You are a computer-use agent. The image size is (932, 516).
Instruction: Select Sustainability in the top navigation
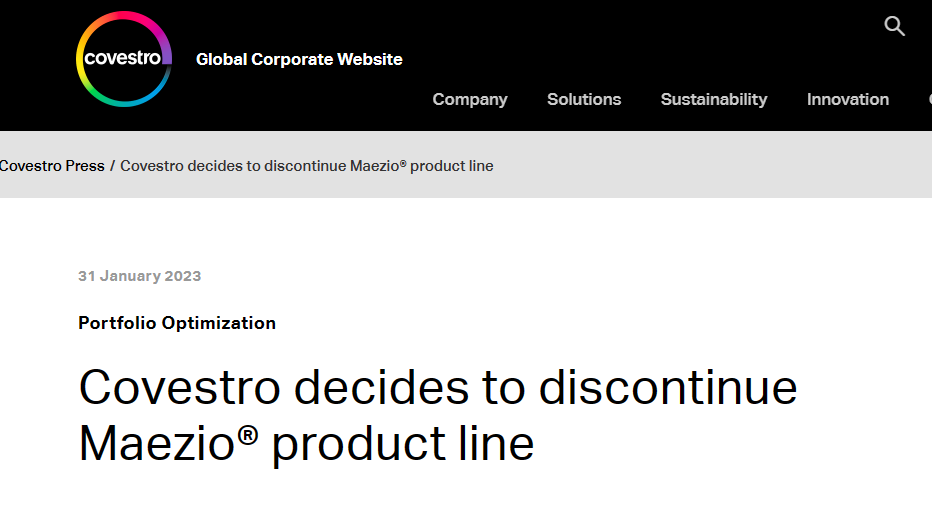(x=714, y=99)
